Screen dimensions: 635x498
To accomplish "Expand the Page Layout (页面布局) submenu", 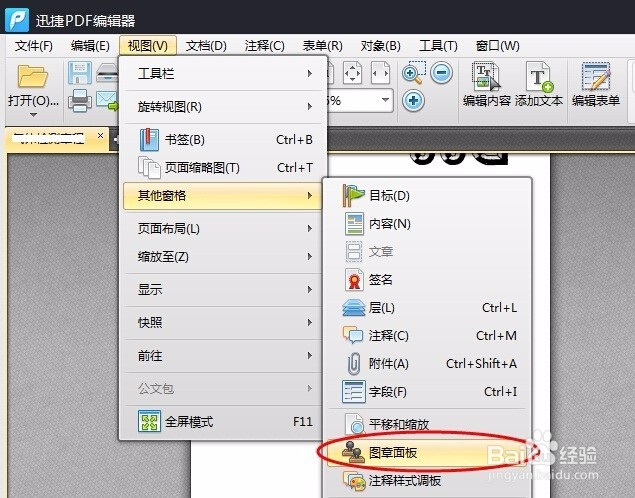I will (x=225, y=229).
